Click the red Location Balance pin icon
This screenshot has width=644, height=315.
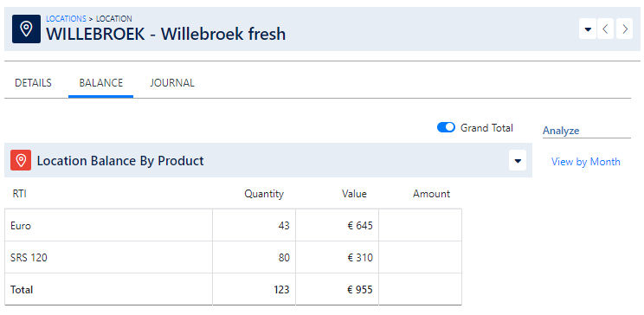(x=21, y=160)
